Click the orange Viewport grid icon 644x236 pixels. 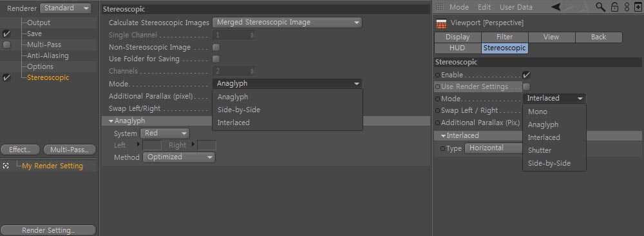(442, 23)
